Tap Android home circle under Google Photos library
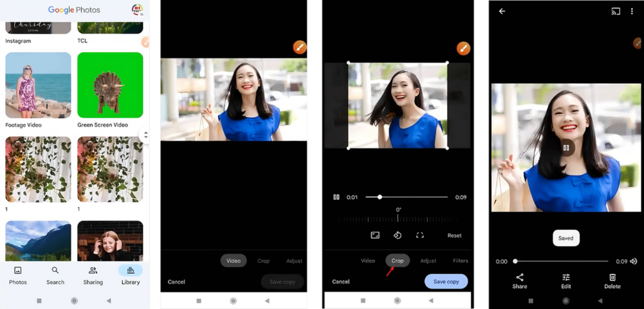 click(74, 300)
